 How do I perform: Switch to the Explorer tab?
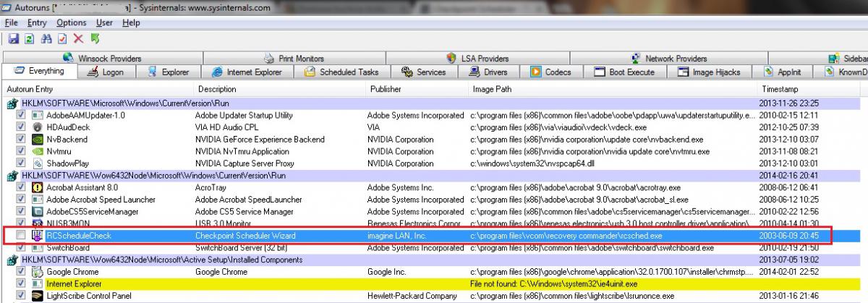pos(167,72)
